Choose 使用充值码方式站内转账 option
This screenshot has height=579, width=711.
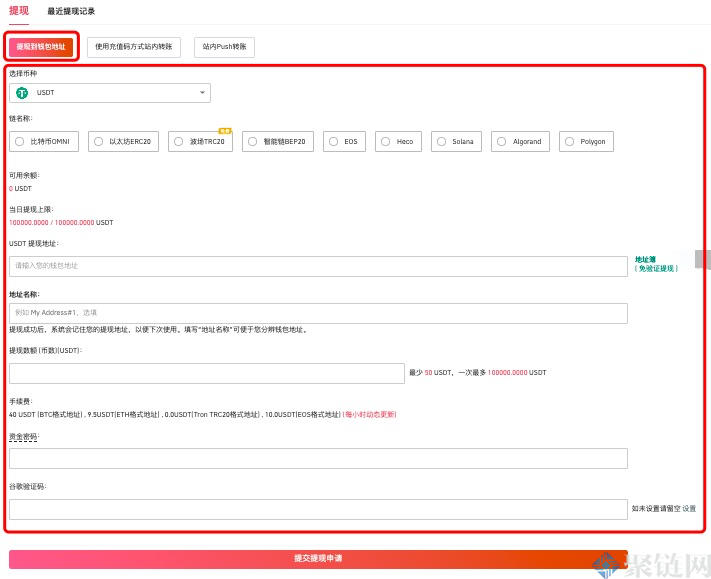pos(134,47)
